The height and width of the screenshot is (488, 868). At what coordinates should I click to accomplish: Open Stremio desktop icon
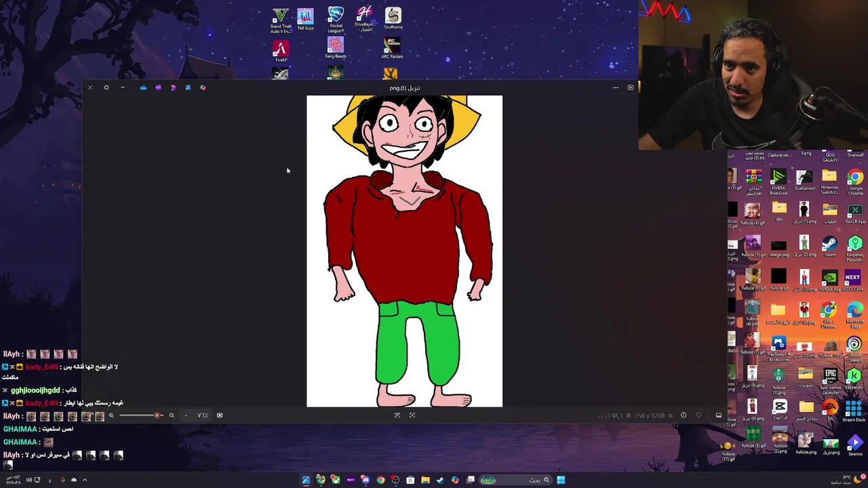tap(855, 445)
